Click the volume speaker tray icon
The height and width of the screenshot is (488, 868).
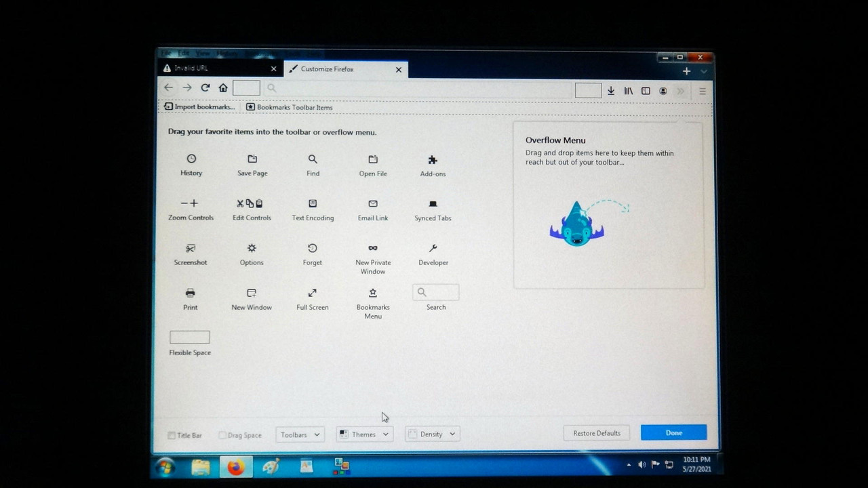pos(642,465)
